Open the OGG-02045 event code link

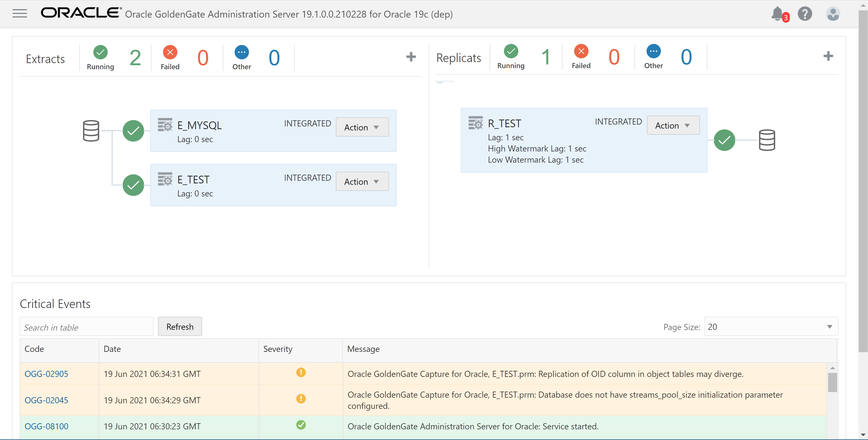(x=46, y=400)
